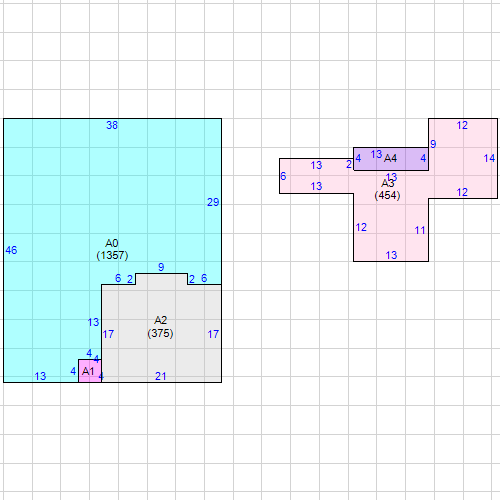Click the 17 dimension on A2's left edge
Viewport: 500px width, 500px height.
tap(108, 334)
